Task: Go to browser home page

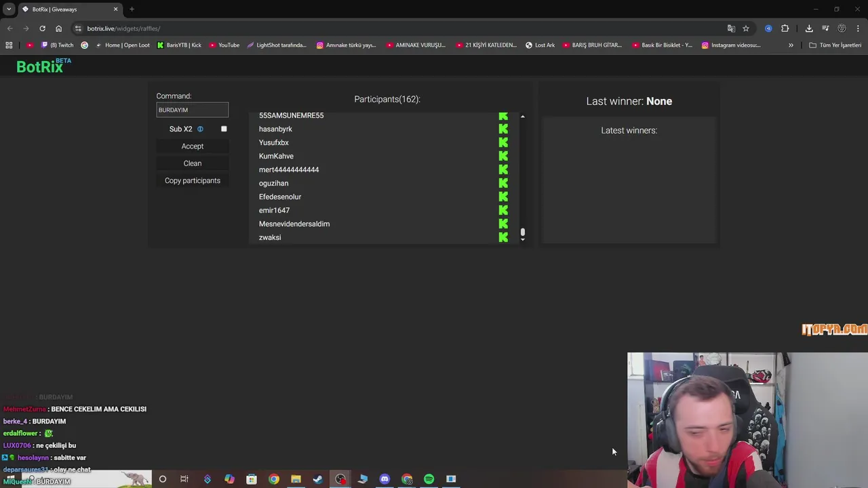Action: 58,28
